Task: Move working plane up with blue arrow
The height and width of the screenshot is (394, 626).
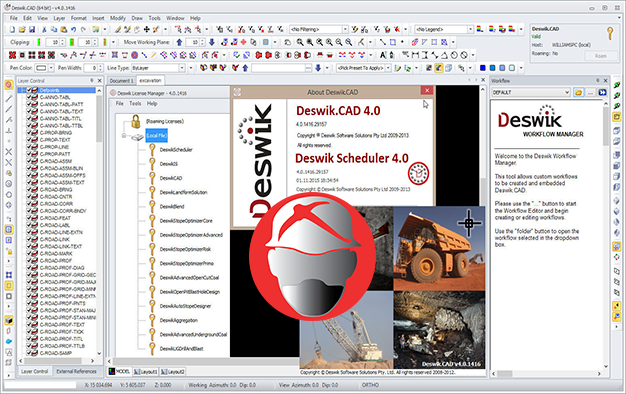Action: tap(179, 42)
